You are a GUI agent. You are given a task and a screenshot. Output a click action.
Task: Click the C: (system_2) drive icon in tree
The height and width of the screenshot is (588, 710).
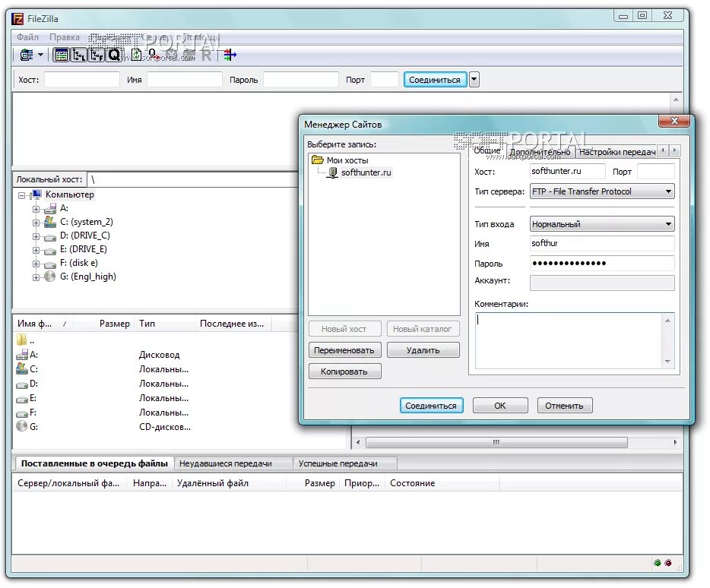point(50,223)
